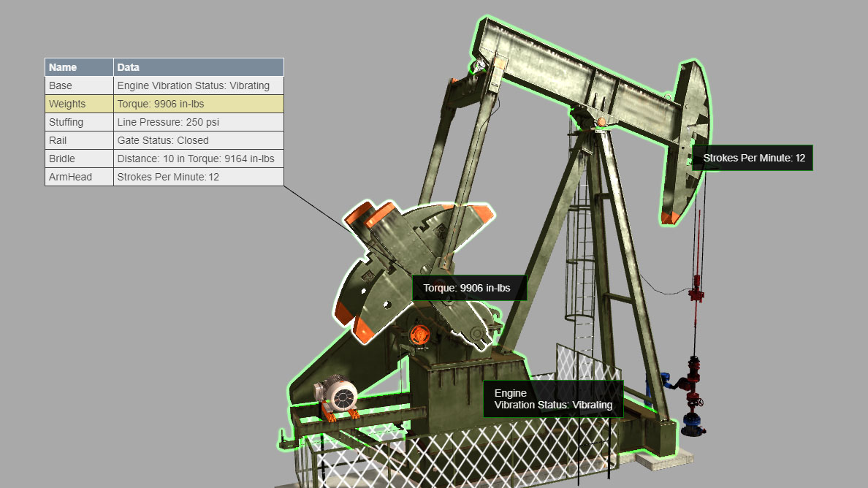Click the Strokes Per Minute callout label
868x488 pixels.
click(x=753, y=158)
